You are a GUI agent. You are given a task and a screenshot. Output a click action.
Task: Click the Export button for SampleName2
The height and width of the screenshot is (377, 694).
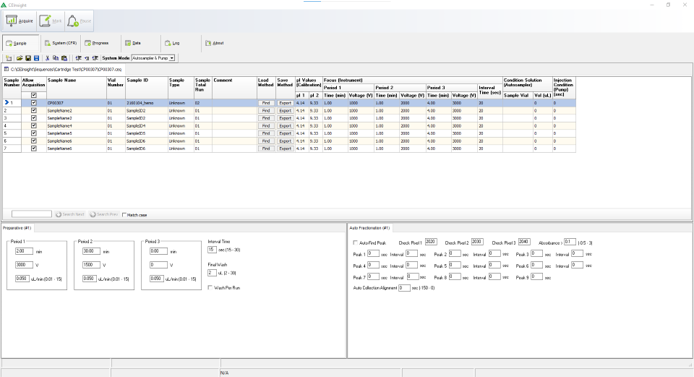(285, 111)
